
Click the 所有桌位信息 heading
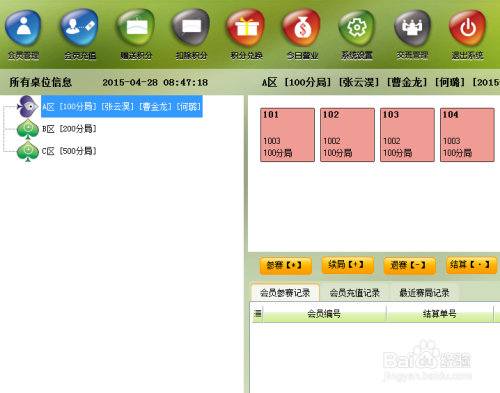40,82
